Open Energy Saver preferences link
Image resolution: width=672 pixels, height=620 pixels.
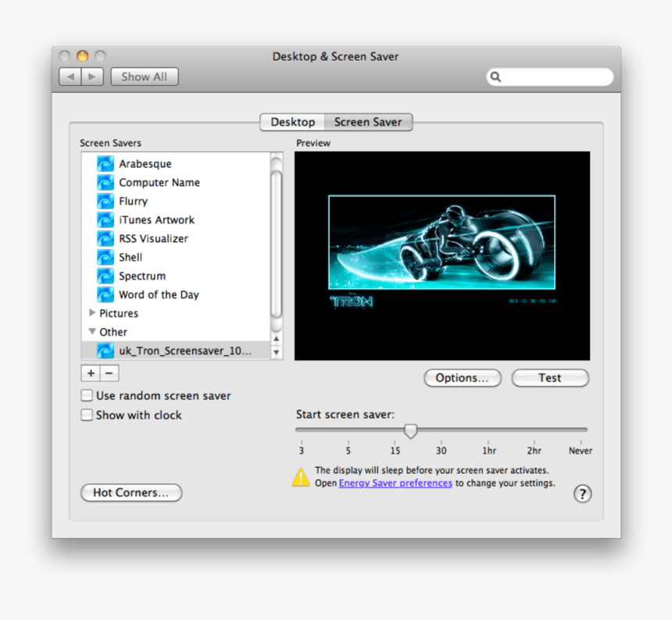[x=395, y=483]
